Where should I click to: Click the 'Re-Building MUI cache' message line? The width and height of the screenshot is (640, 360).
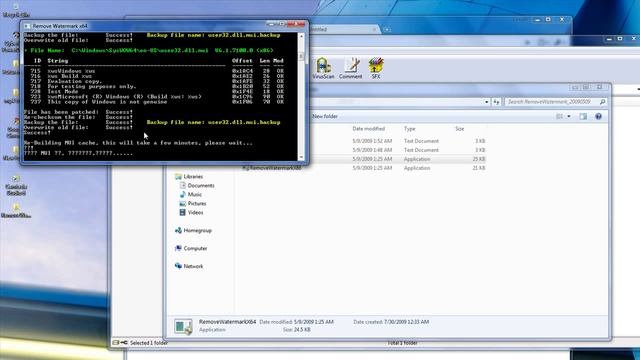[x=138, y=143]
